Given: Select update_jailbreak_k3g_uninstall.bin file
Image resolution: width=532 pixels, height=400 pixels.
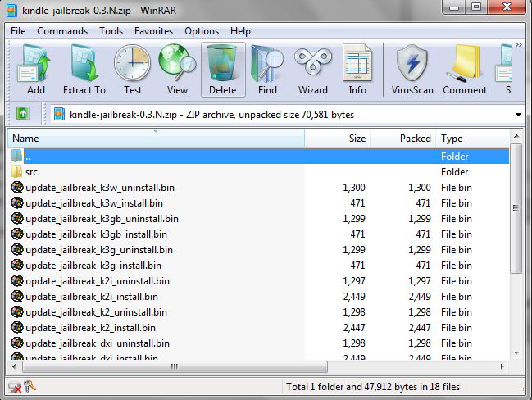Looking at the screenshot, I should 258,250.
